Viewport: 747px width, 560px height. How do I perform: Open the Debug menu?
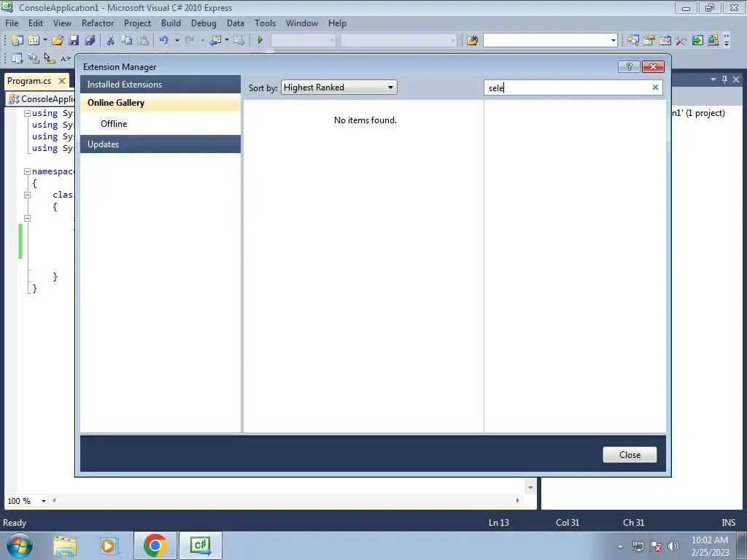tap(204, 23)
